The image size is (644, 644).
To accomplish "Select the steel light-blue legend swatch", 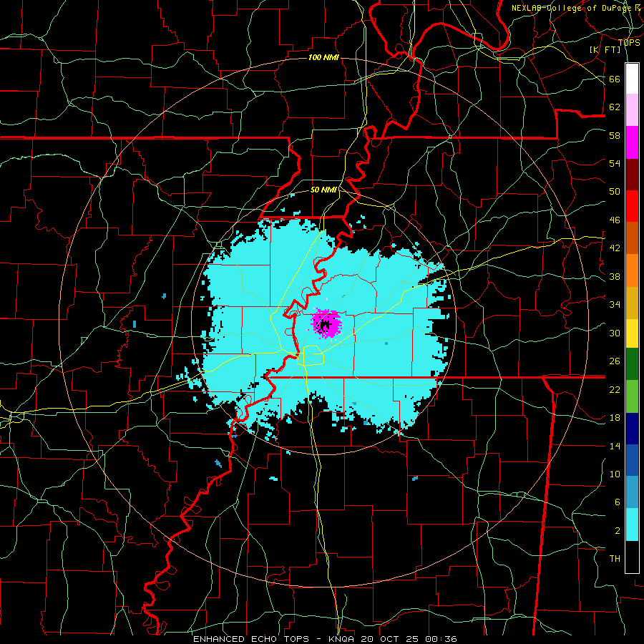I will (x=632, y=492).
